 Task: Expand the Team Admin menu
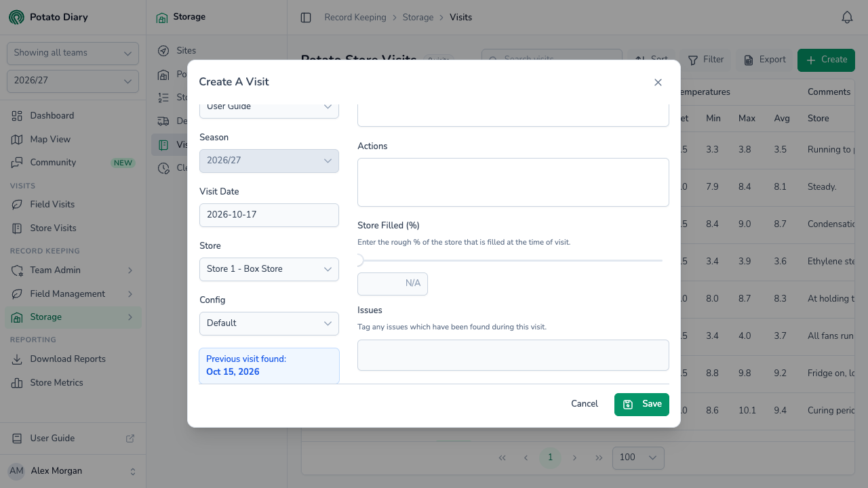click(x=73, y=270)
